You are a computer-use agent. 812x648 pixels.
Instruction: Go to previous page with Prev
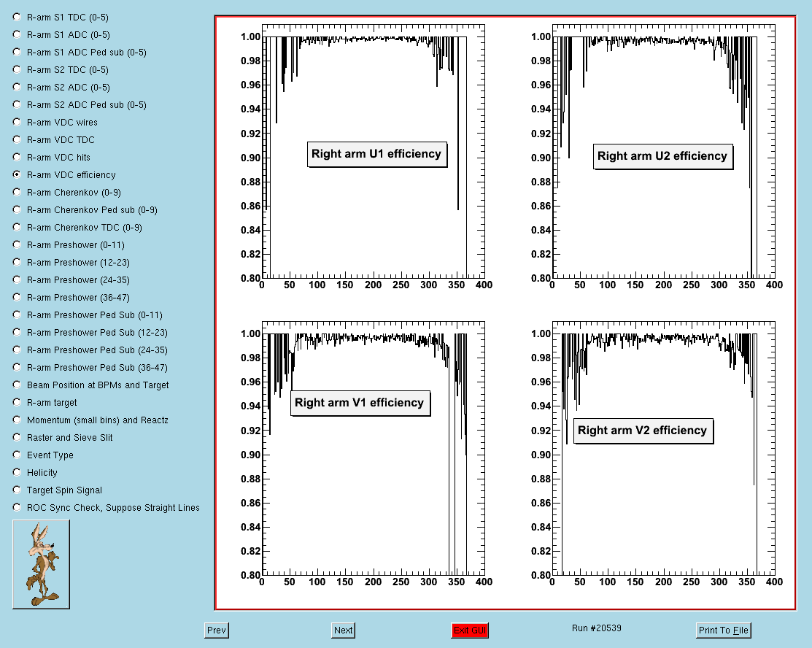tap(217, 630)
